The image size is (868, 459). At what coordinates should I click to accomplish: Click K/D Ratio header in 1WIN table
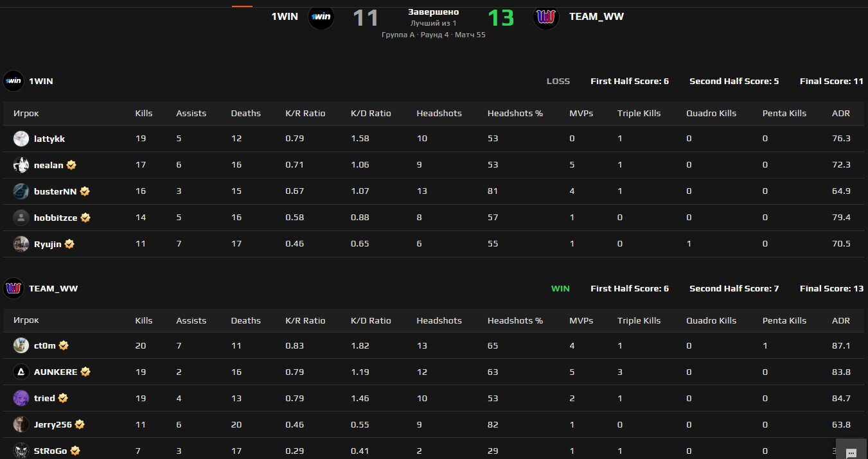(371, 113)
